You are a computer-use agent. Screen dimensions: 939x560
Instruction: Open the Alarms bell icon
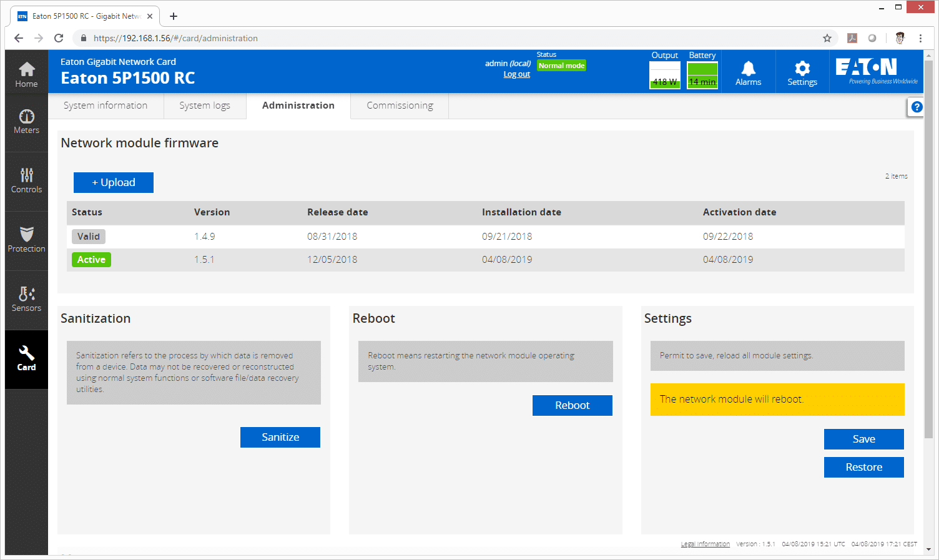(x=748, y=73)
